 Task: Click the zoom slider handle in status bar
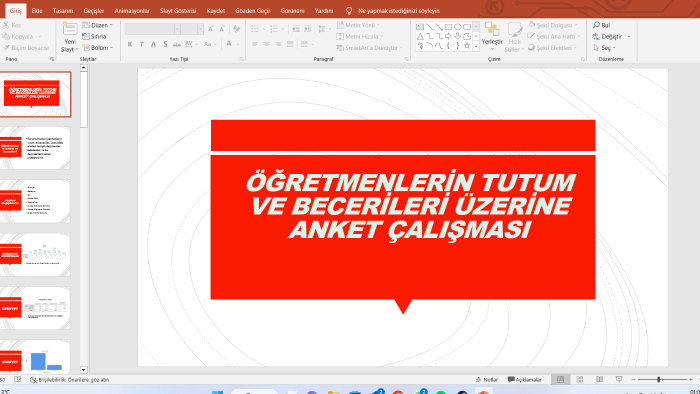pyautogui.click(x=658, y=379)
